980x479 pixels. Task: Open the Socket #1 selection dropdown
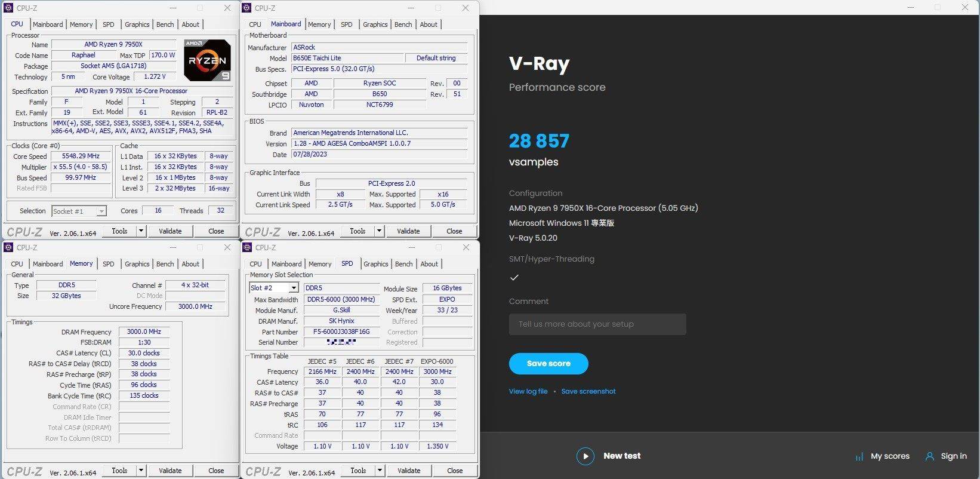tap(101, 211)
